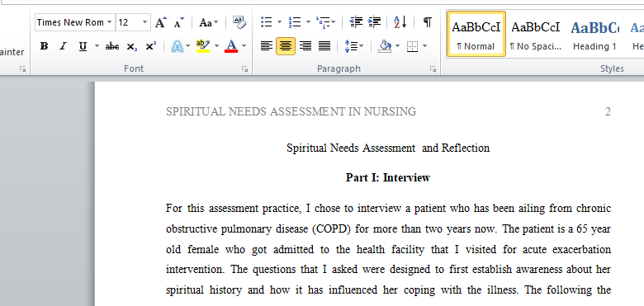The width and height of the screenshot is (644, 306).
Task: Justify the paragraph text
Action: 324,46
